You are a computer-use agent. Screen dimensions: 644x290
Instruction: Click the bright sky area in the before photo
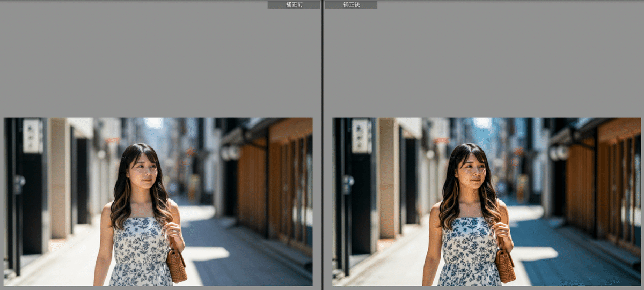coord(153,123)
